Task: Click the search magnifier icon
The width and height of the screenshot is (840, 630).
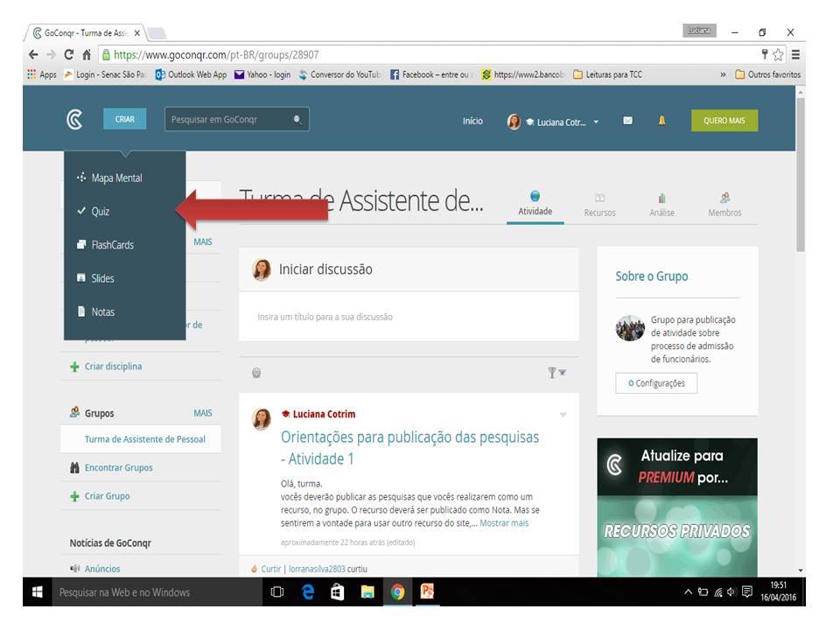Action: 297,120
